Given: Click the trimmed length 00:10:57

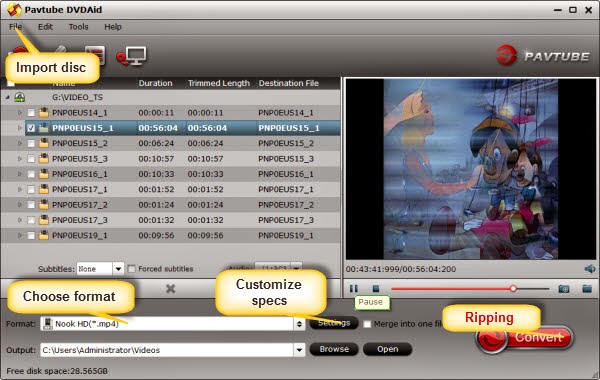Looking at the screenshot, I should 205,159.
